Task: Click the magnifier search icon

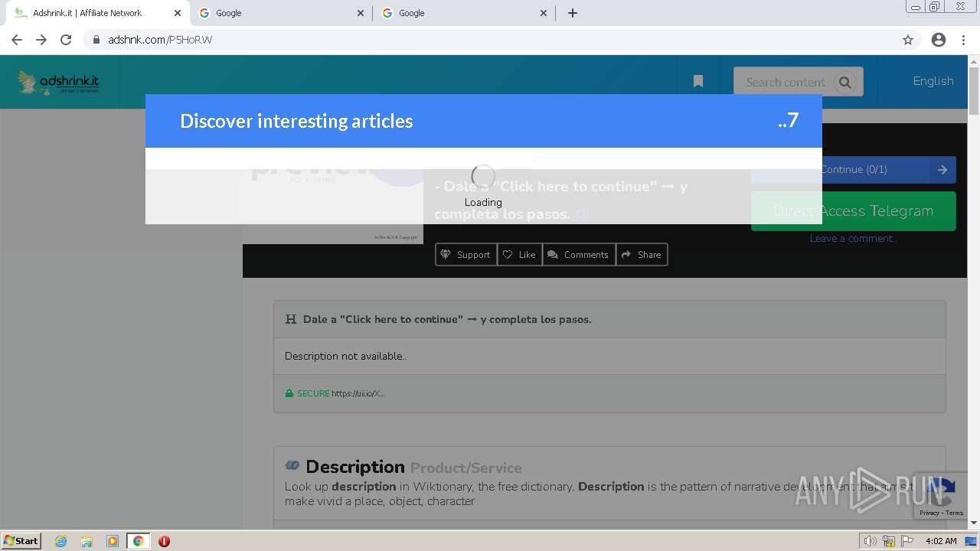Action: pyautogui.click(x=845, y=82)
